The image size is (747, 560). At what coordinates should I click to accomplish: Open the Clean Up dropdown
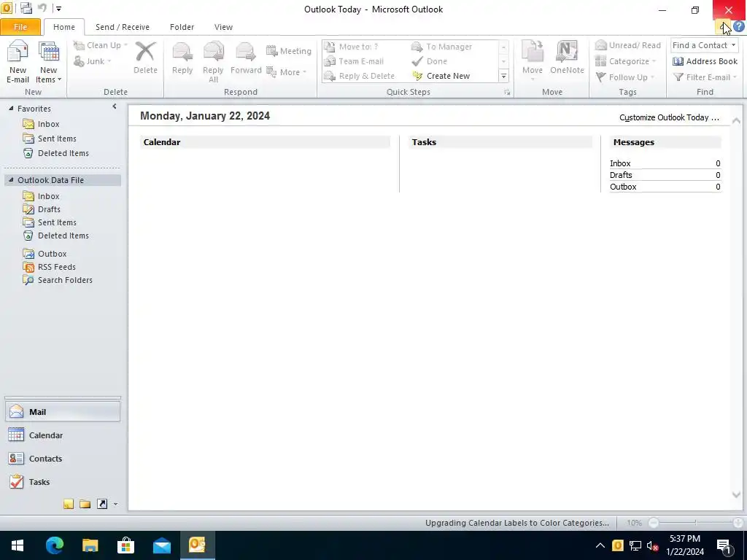[101, 45]
